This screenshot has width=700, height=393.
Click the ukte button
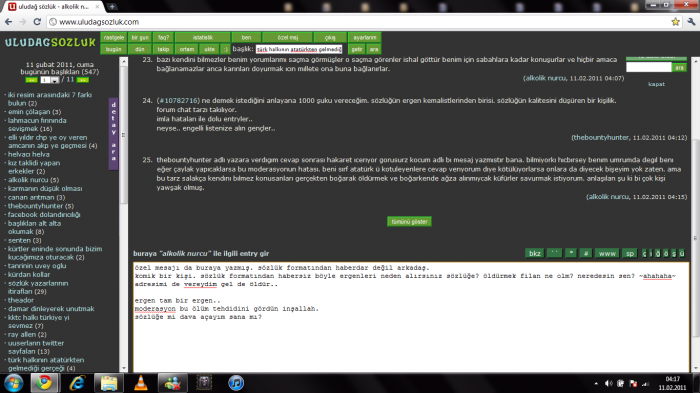tap(209, 49)
